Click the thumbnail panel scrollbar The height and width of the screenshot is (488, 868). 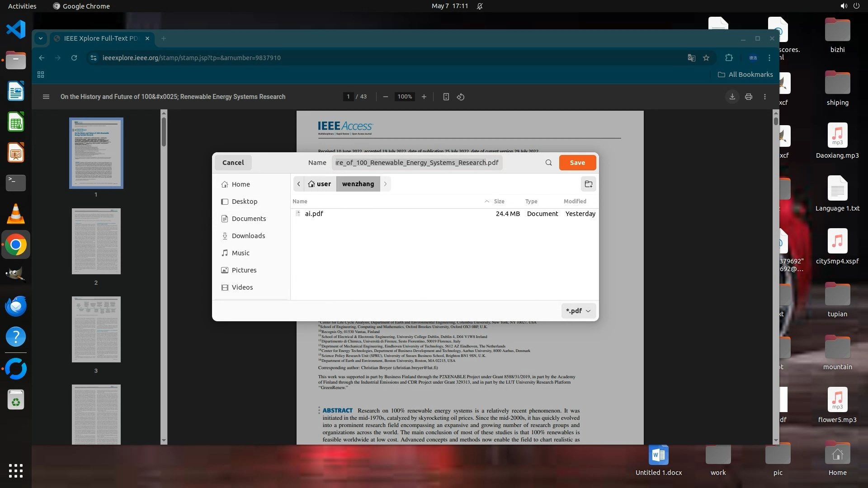[164, 131]
